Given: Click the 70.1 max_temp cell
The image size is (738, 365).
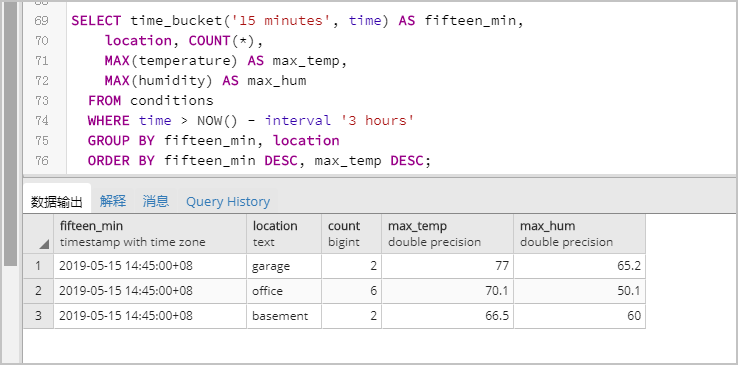Looking at the screenshot, I should [x=448, y=291].
